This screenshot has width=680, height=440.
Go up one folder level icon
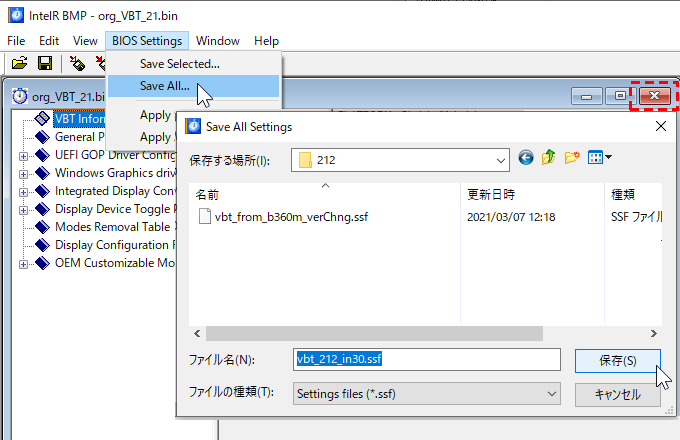tap(549, 158)
